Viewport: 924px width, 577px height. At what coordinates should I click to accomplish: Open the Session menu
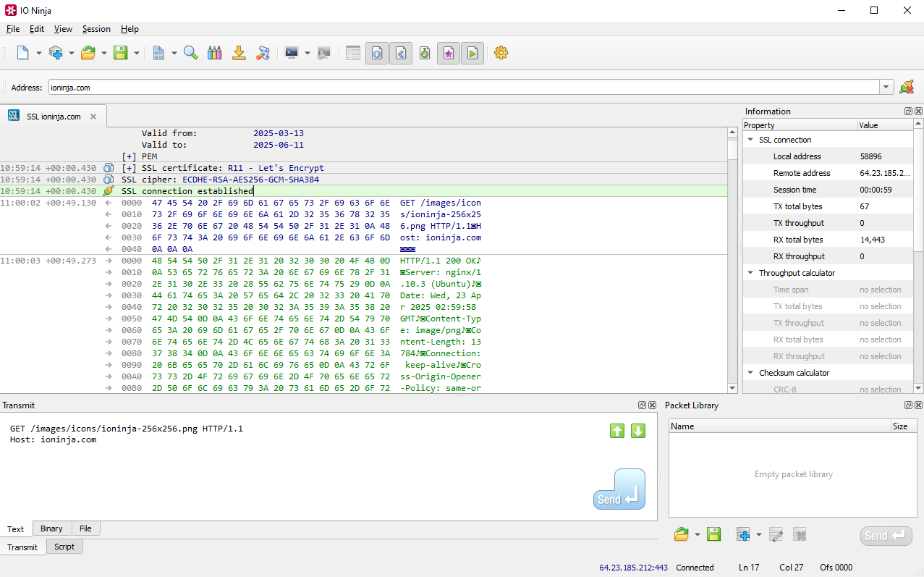coord(96,29)
